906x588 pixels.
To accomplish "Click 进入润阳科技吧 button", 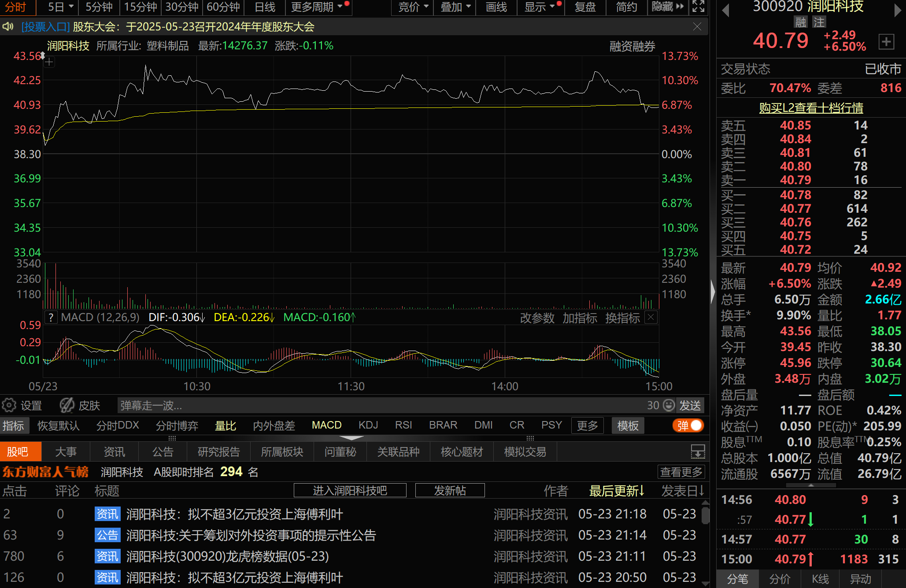I will pyautogui.click(x=350, y=490).
